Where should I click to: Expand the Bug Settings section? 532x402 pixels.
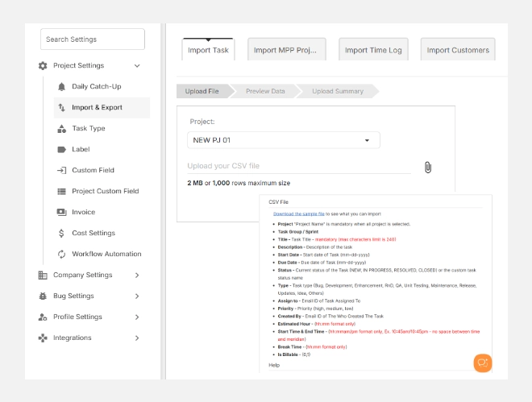(x=137, y=296)
